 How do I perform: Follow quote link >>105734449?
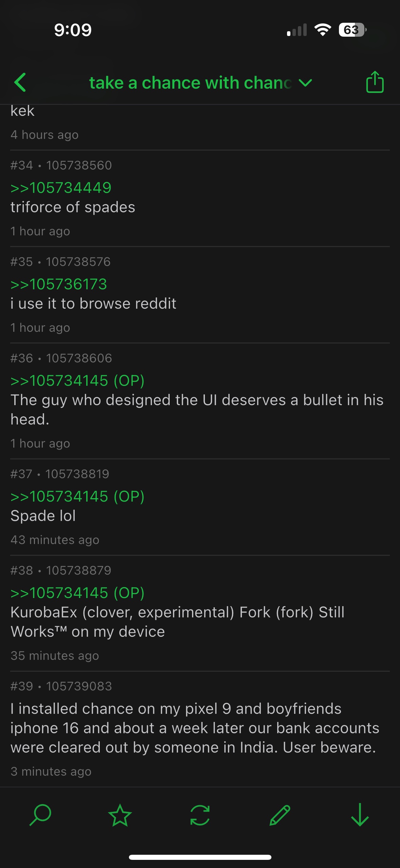(61, 188)
